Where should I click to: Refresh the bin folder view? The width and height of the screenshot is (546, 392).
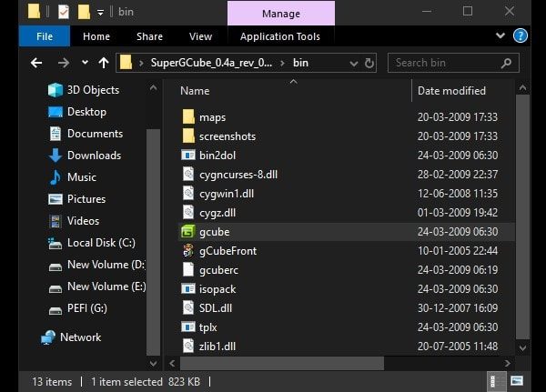(369, 63)
